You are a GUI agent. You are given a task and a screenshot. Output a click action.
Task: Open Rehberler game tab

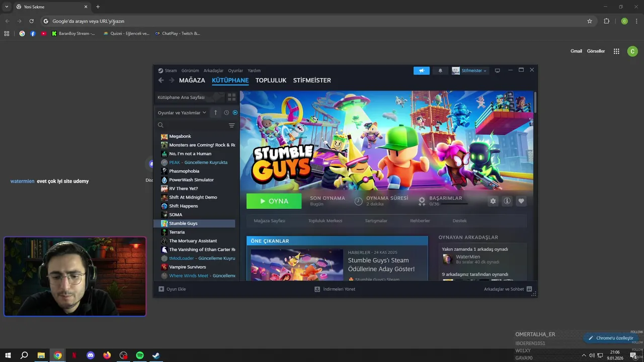(420, 221)
